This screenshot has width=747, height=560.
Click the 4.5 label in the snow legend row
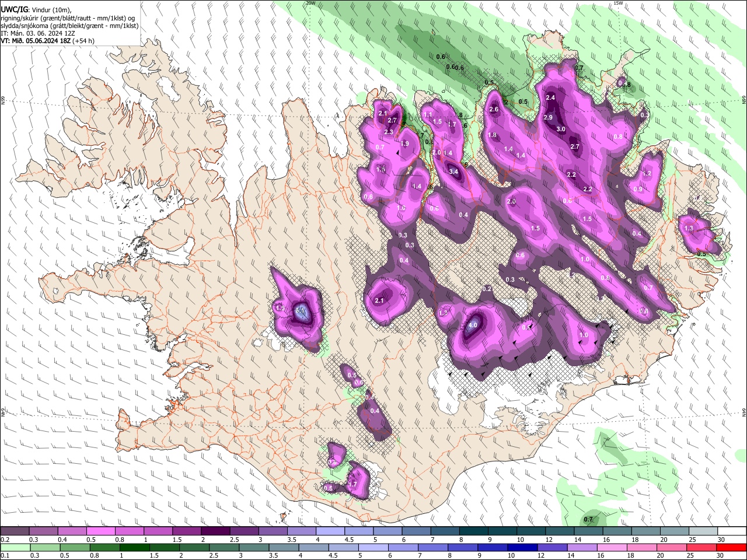pyautogui.click(x=349, y=540)
